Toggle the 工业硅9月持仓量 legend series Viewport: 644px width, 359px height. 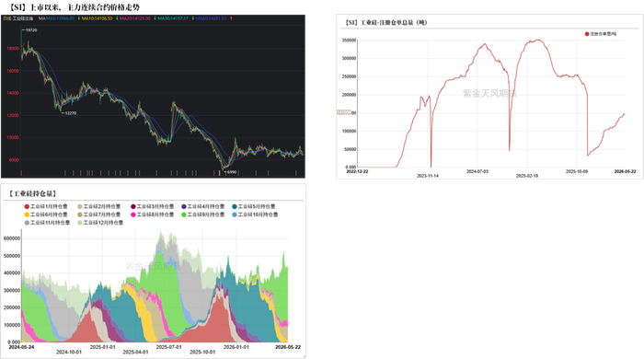(203, 214)
